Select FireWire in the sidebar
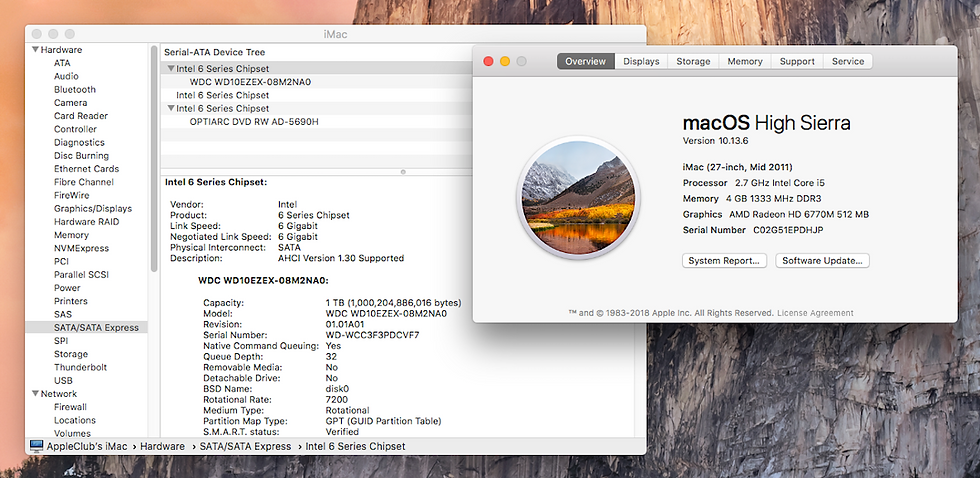Screen dimensions: 980x478 point(71,195)
